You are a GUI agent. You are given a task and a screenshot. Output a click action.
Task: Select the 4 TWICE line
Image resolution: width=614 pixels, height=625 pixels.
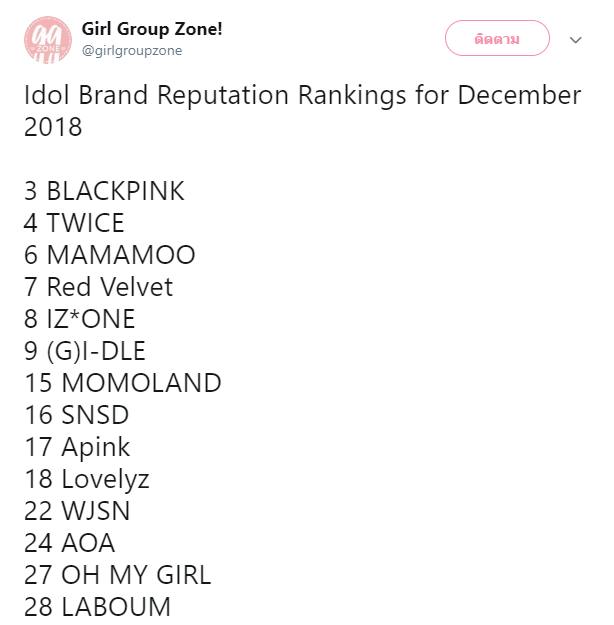click(x=74, y=223)
